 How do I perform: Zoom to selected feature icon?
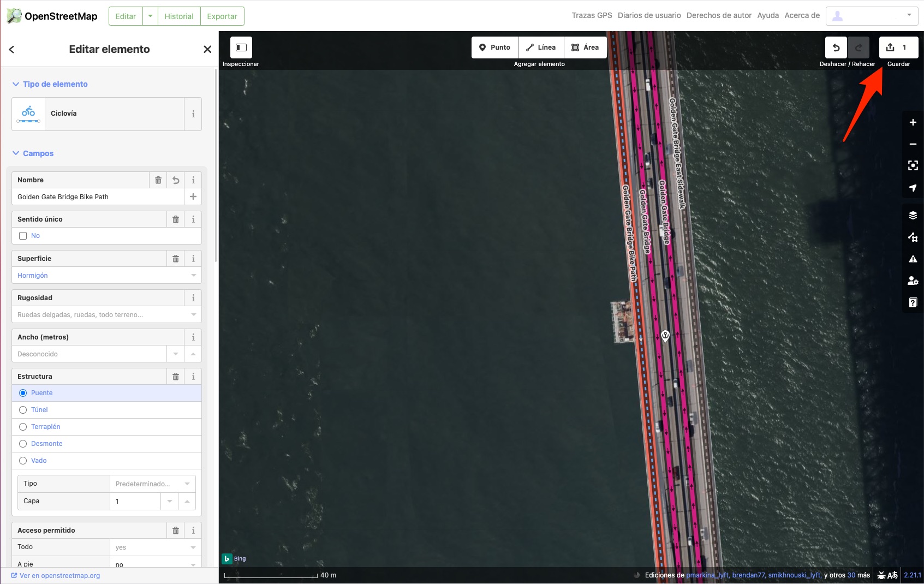click(913, 165)
